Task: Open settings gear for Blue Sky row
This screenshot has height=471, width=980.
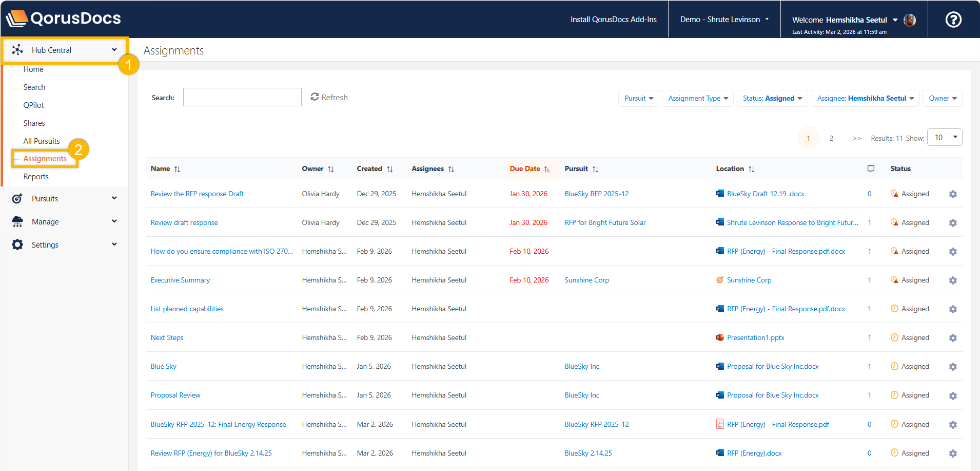Action: pyautogui.click(x=952, y=367)
